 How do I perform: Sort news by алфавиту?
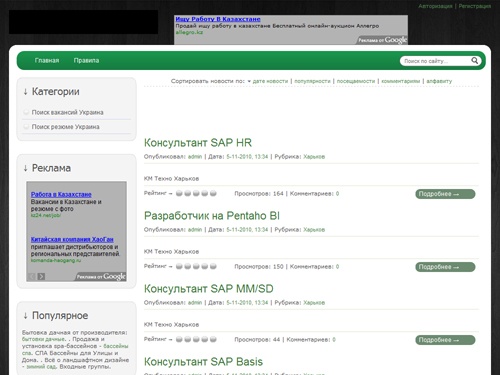coord(439,81)
